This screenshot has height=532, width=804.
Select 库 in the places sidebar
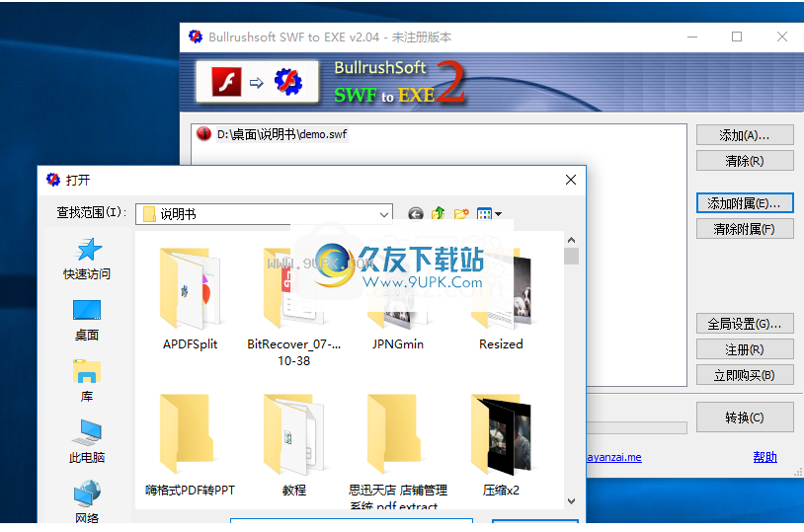click(87, 381)
